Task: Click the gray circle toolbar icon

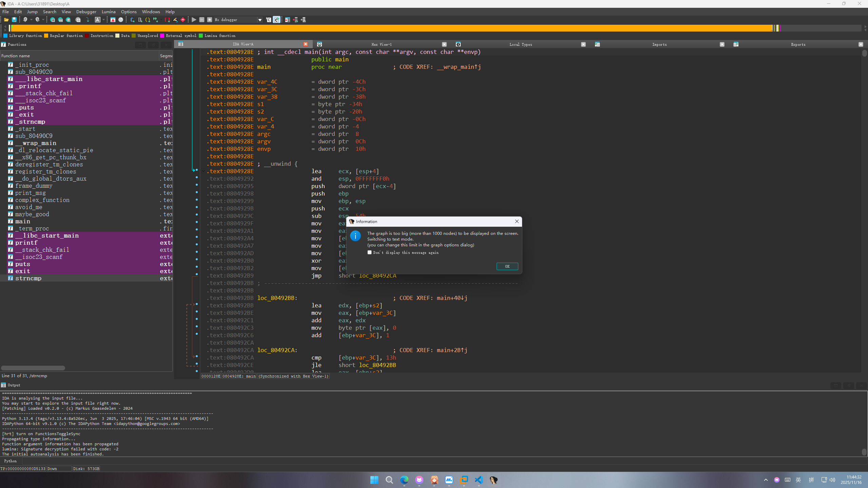Action: pos(121,20)
